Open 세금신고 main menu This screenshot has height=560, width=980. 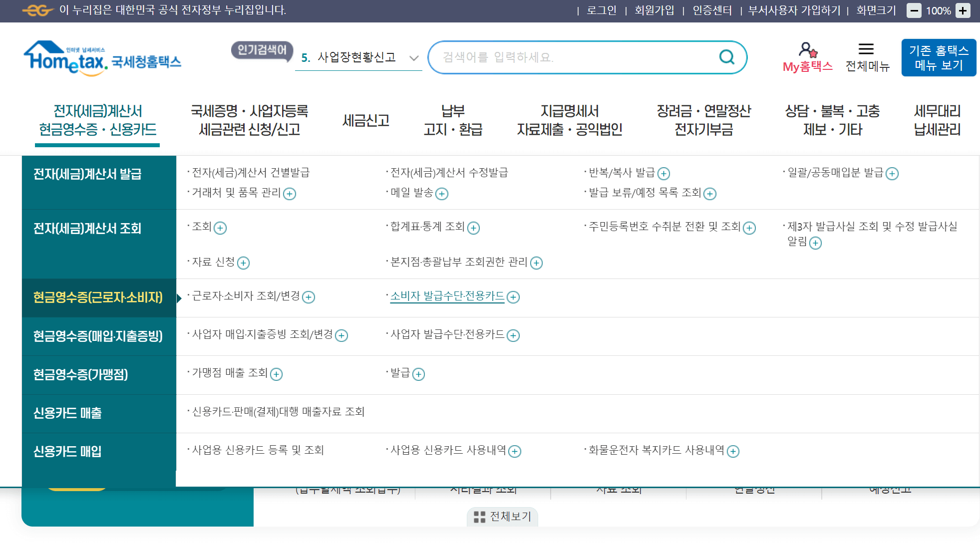pyautogui.click(x=366, y=120)
